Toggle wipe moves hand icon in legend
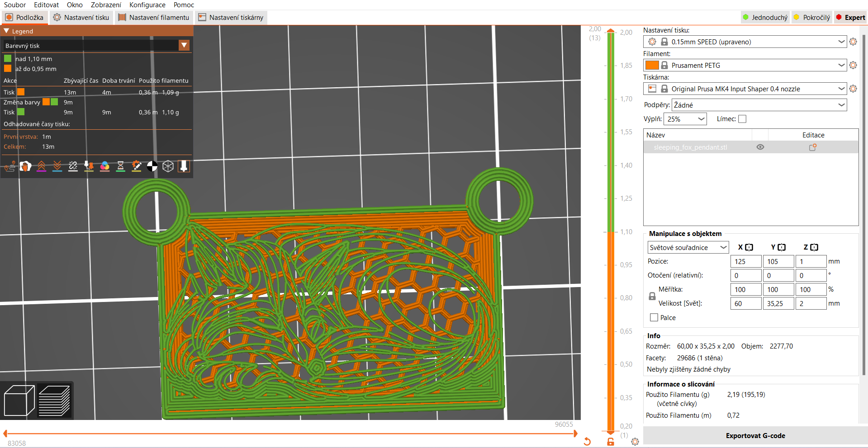Screen dimensions: 868x448 (x=26, y=166)
